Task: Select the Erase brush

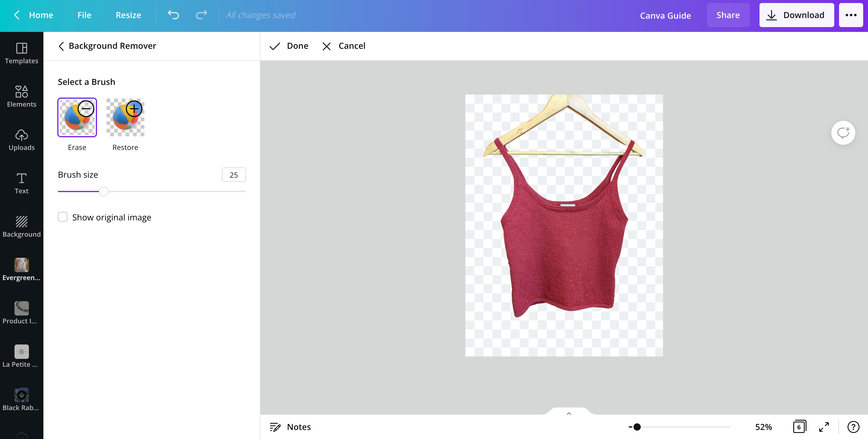Action: [x=77, y=117]
